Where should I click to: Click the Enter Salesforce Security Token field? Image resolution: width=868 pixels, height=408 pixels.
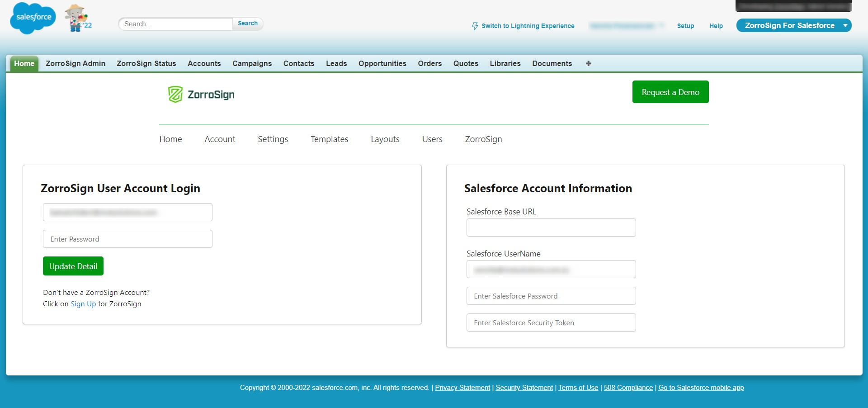tap(551, 323)
